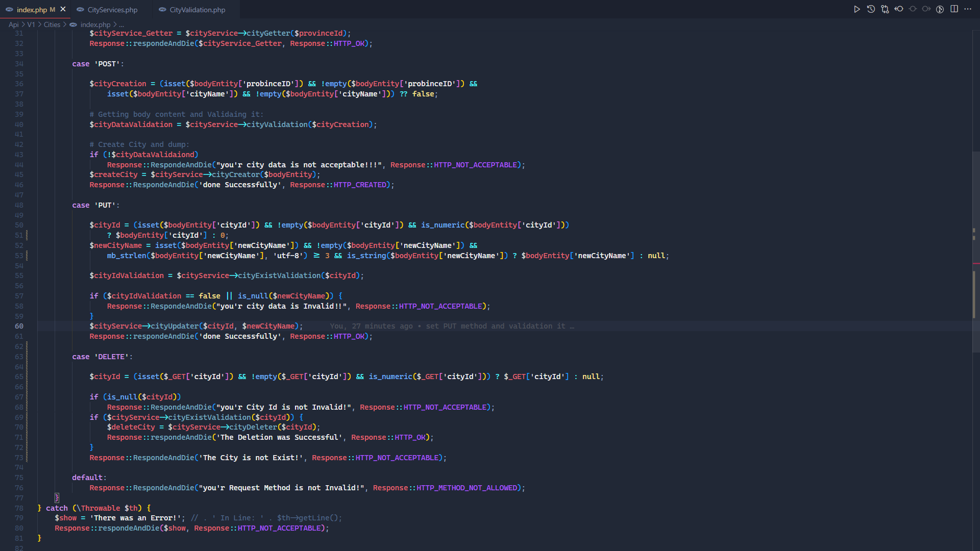
Task: Expand the breadcrumb ellipsis symbols
Action: (x=121, y=24)
